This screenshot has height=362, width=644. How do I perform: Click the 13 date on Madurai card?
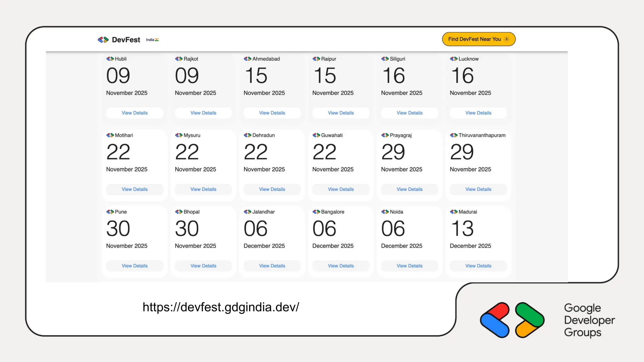(462, 228)
